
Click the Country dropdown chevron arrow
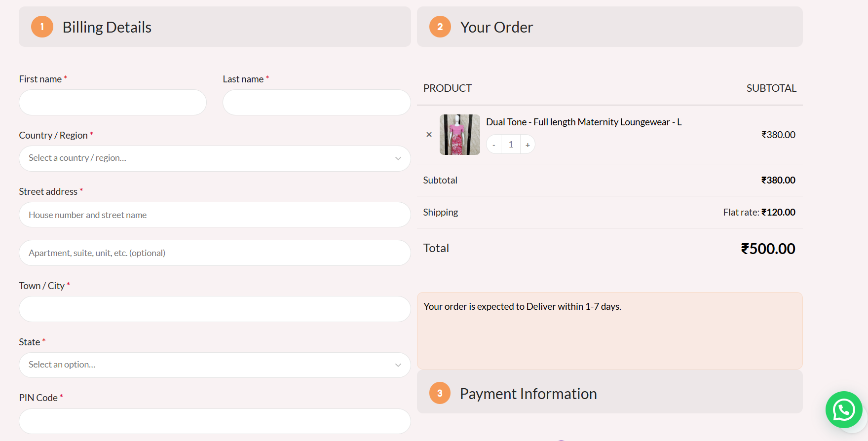398,158
